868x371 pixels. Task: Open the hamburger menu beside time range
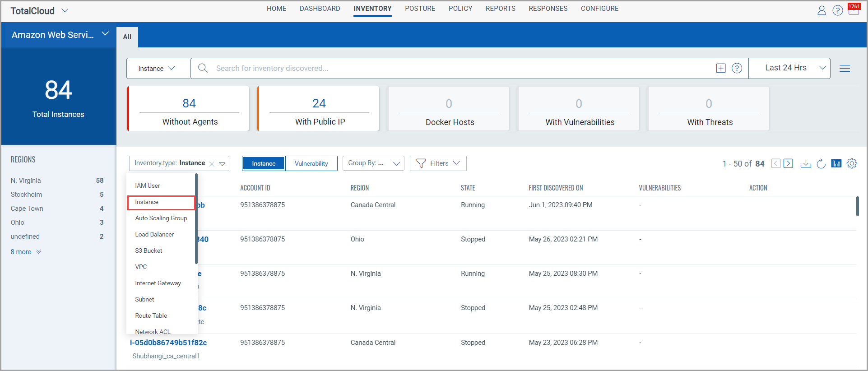[845, 68]
